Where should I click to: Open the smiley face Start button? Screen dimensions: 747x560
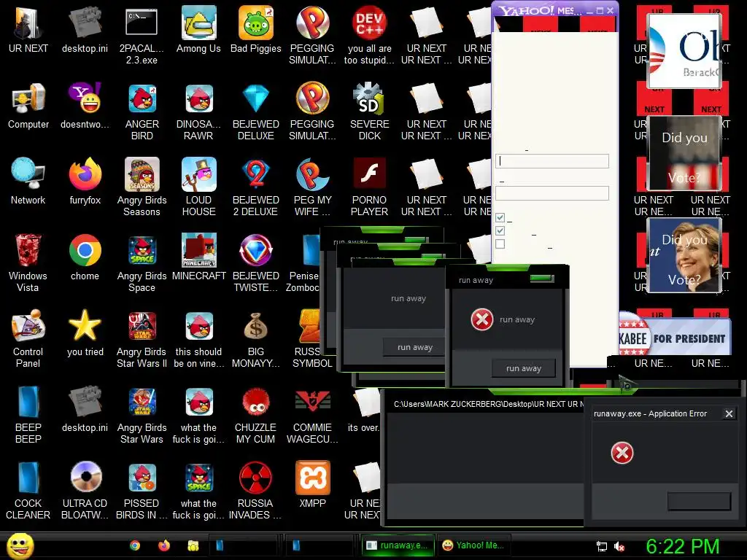tap(20, 545)
